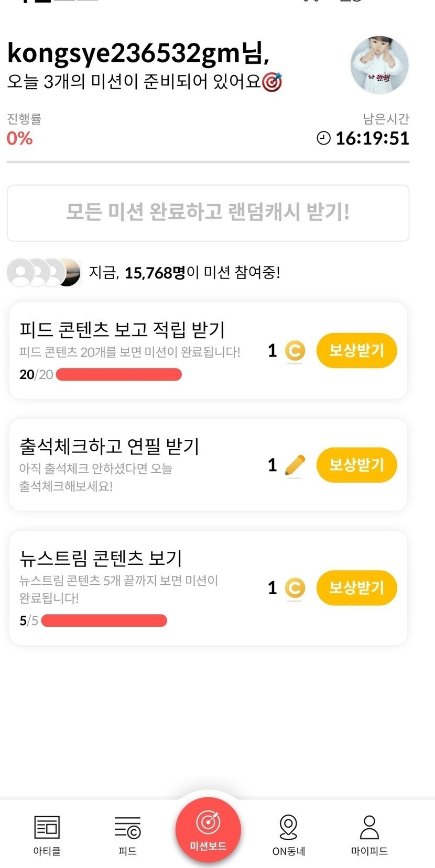Tap the clock icon beside remaining time
This screenshot has width=435, height=868.
click(x=323, y=138)
